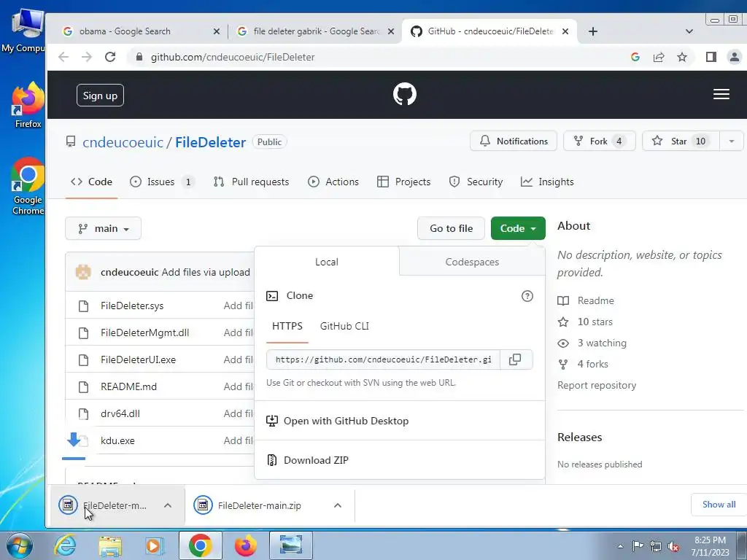Select the HTTPS clone option
The image size is (747, 560).
tap(287, 326)
